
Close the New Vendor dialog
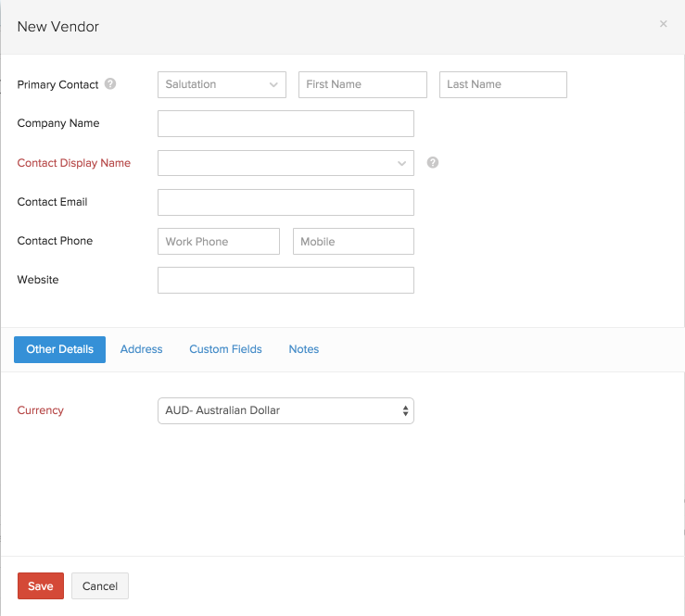[x=663, y=24]
